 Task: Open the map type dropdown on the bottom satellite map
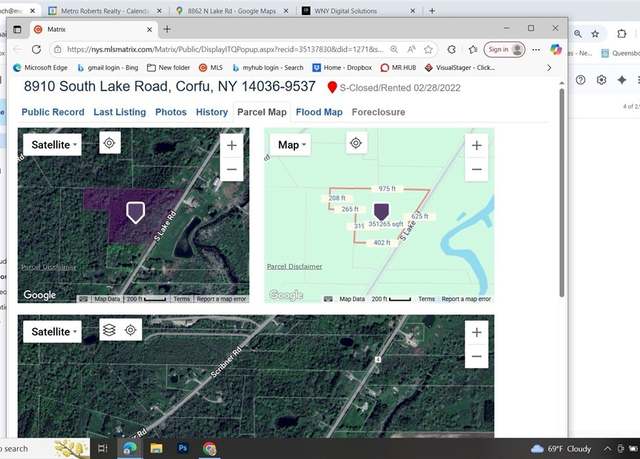[x=52, y=332]
